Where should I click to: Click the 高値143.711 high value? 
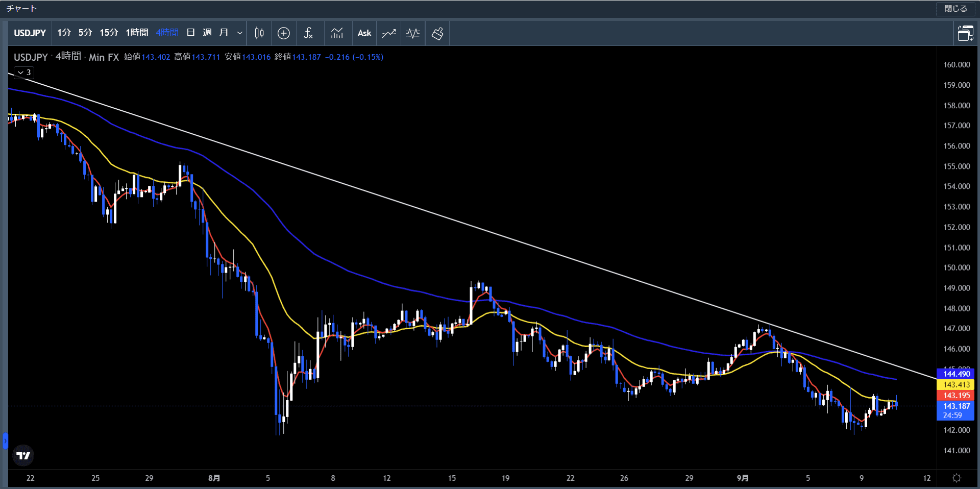(x=197, y=57)
